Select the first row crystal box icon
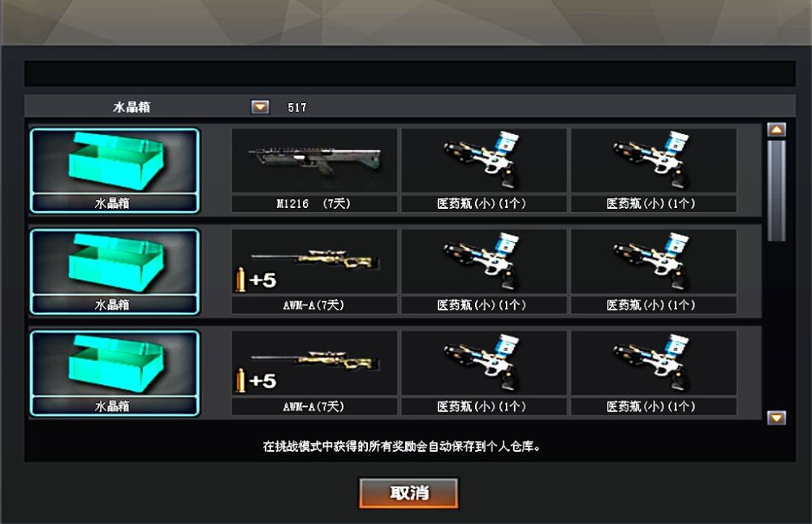 tap(114, 171)
